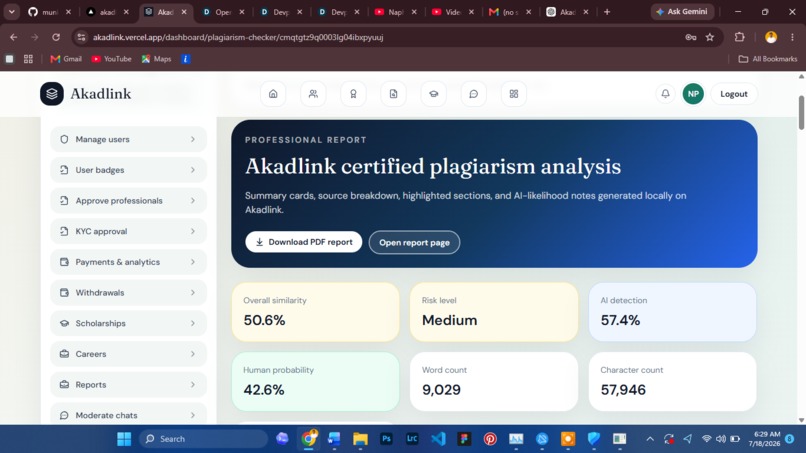The width and height of the screenshot is (806, 453).
Task: Open File Explorer from the taskbar
Action: click(360, 439)
